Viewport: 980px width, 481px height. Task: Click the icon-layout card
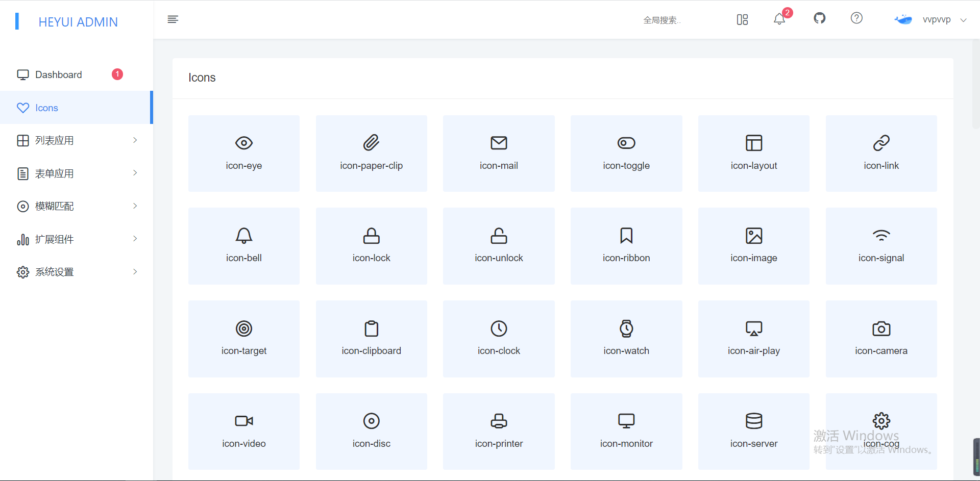click(x=754, y=154)
